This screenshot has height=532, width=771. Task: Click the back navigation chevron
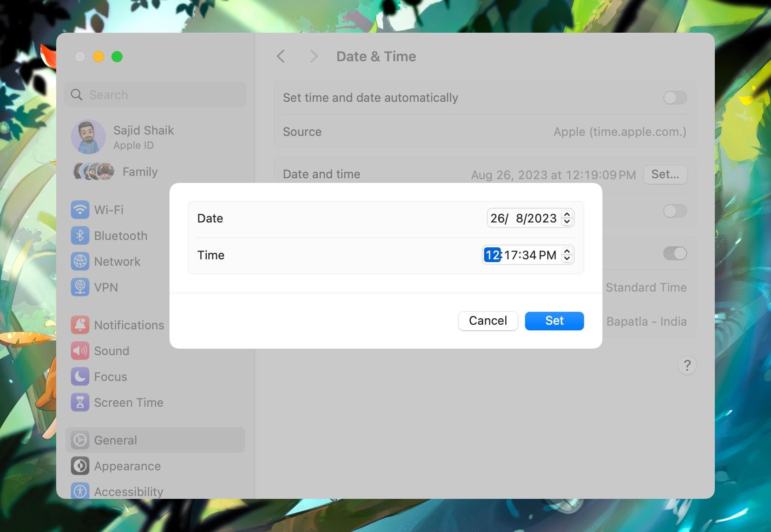pyautogui.click(x=281, y=56)
